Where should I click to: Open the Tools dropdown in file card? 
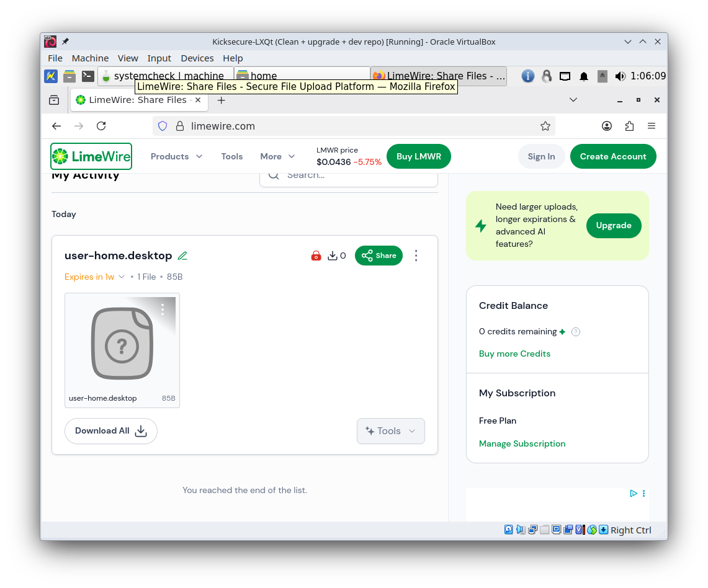(390, 431)
